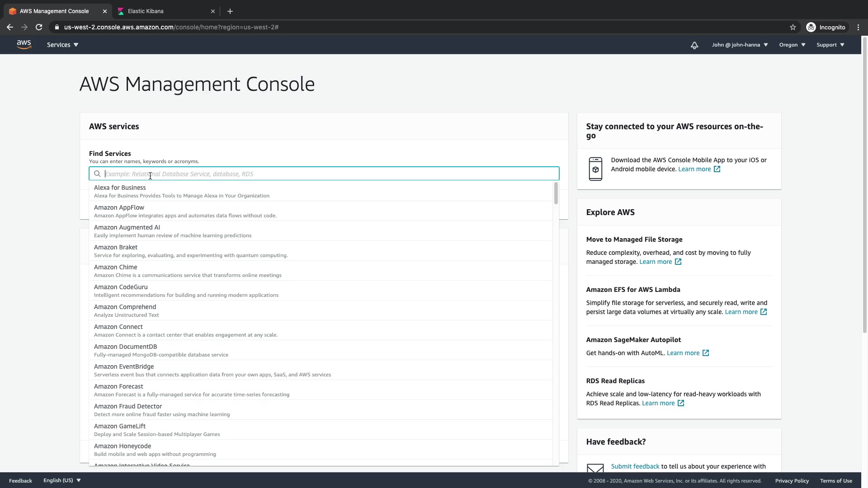Open the English (US) language selector

pos(62,480)
